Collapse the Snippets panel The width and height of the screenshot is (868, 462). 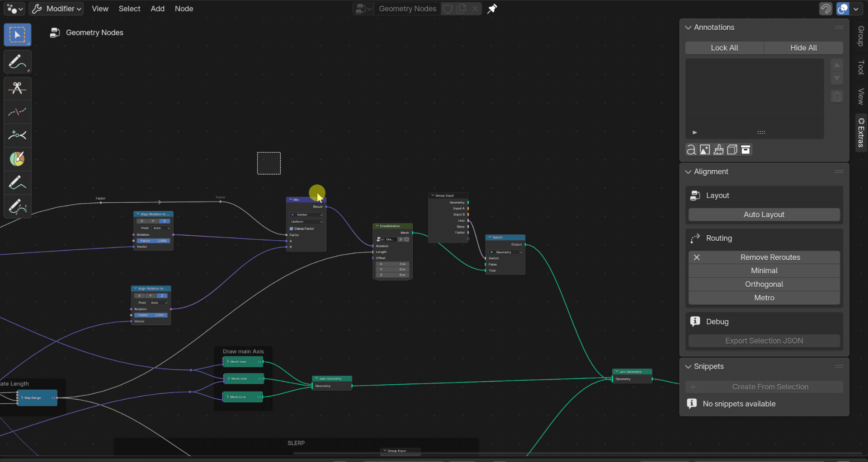(x=688, y=366)
